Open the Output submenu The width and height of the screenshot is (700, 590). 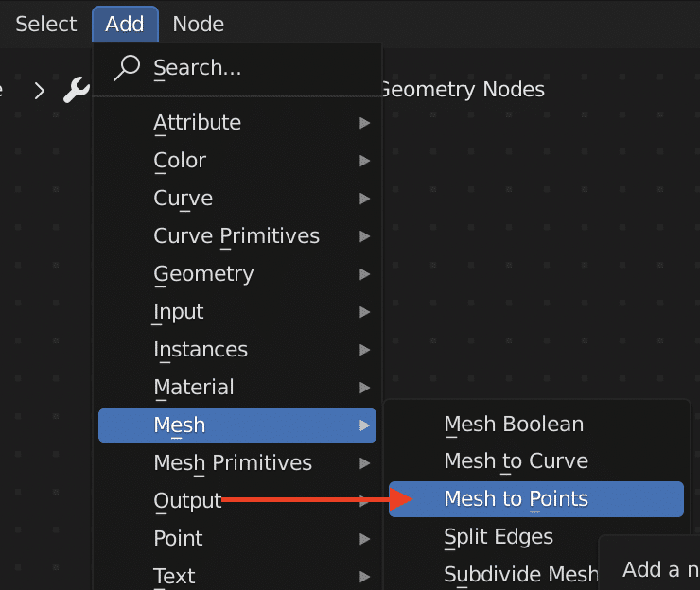click(x=237, y=501)
